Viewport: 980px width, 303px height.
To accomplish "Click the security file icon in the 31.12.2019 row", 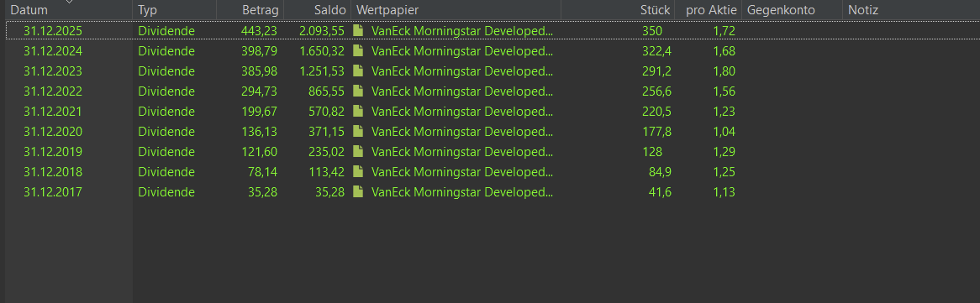I will click(357, 151).
